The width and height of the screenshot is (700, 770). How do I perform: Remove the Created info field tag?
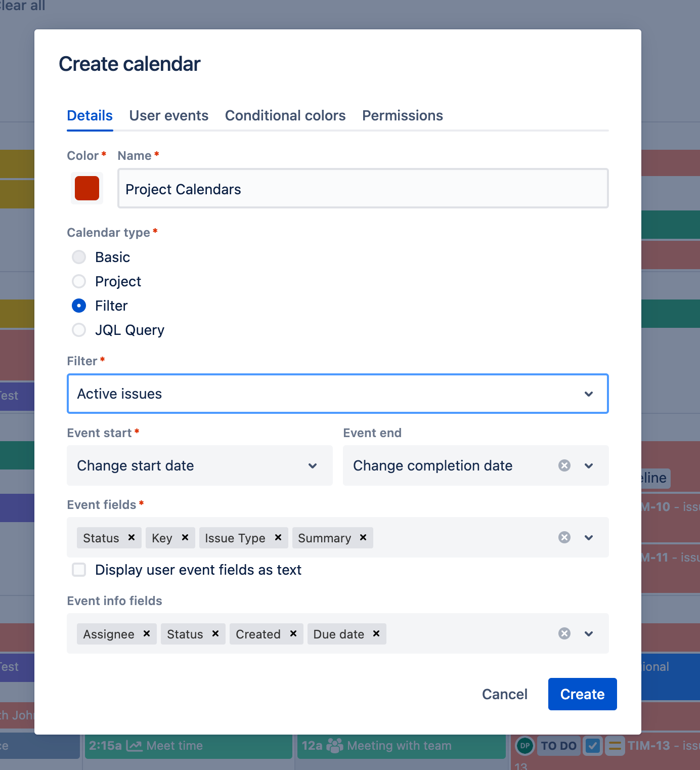coord(293,633)
